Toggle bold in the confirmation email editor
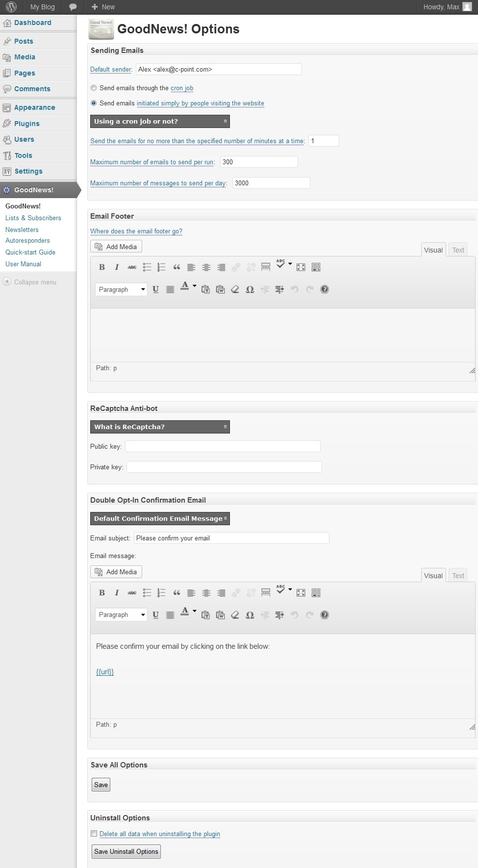This screenshot has height=868, width=478. 102,593
